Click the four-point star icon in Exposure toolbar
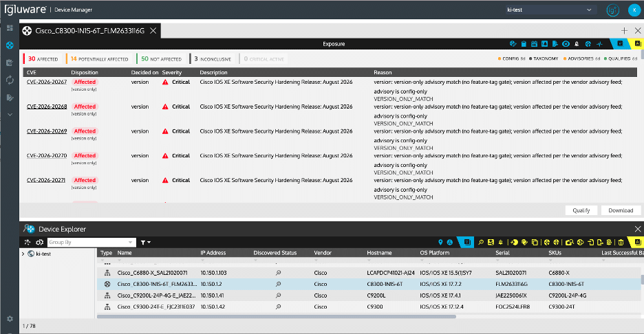Viewport: 644px width, 334px height. [x=600, y=44]
